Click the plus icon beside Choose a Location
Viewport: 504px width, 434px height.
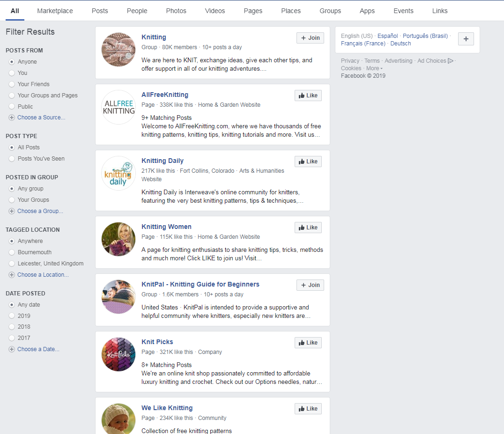click(12, 275)
